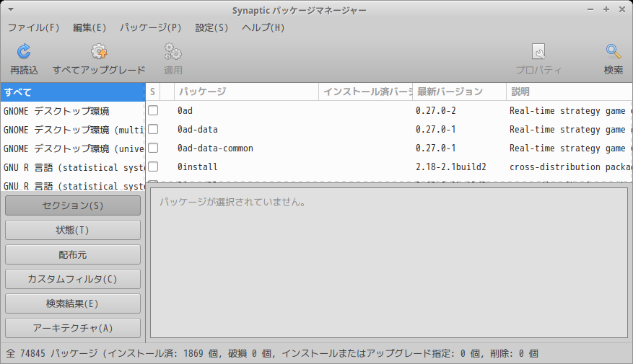Click the 検索結果(E) button

[x=73, y=303]
